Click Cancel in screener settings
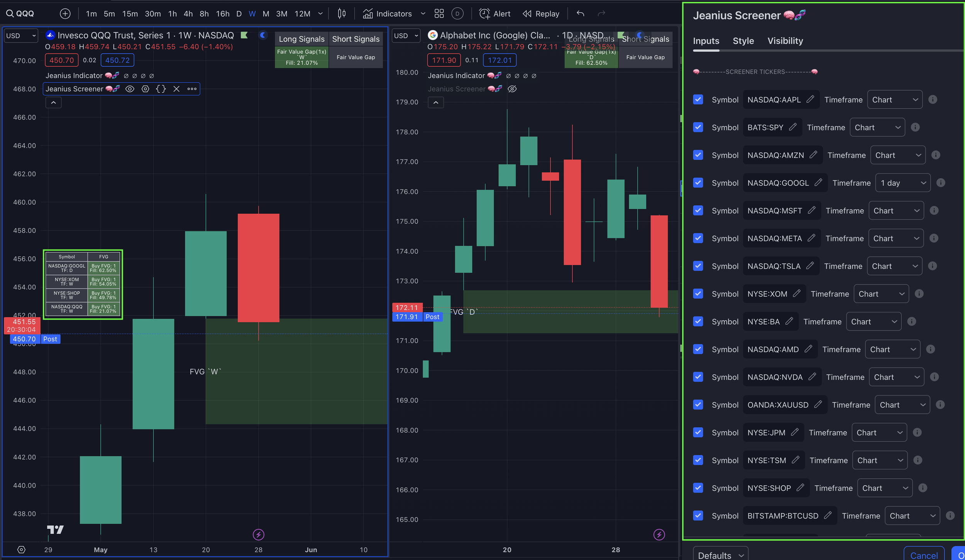The image size is (965, 560). [924, 554]
